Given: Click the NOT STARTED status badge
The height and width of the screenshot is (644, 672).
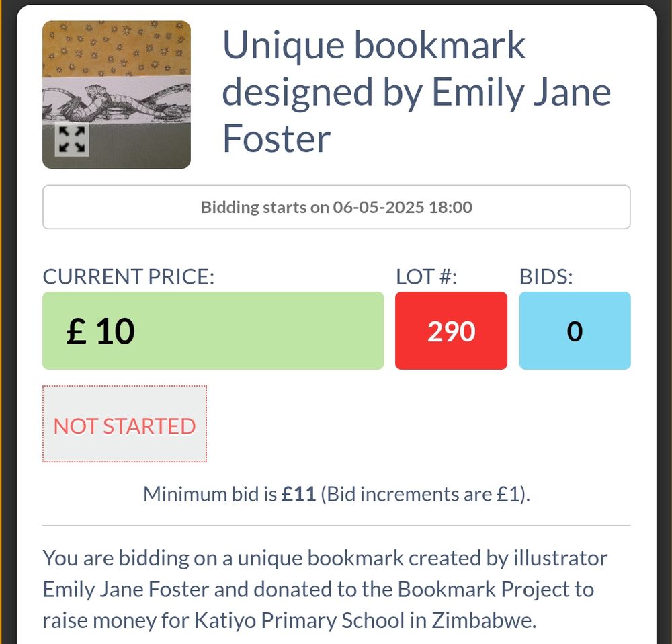Looking at the screenshot, I should coord(125,424).
